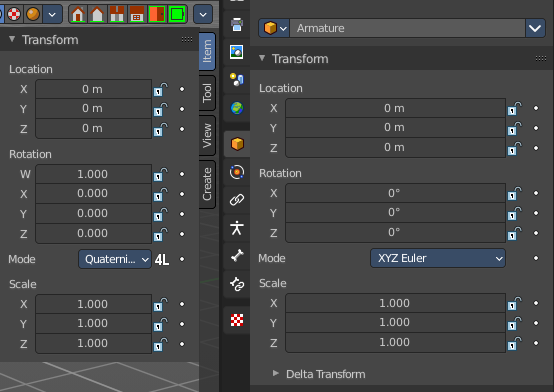Open the Quaterni... rotation mode dropdown
The height and width of the screenshot is (392, 554).
click(x=115, y=259)
